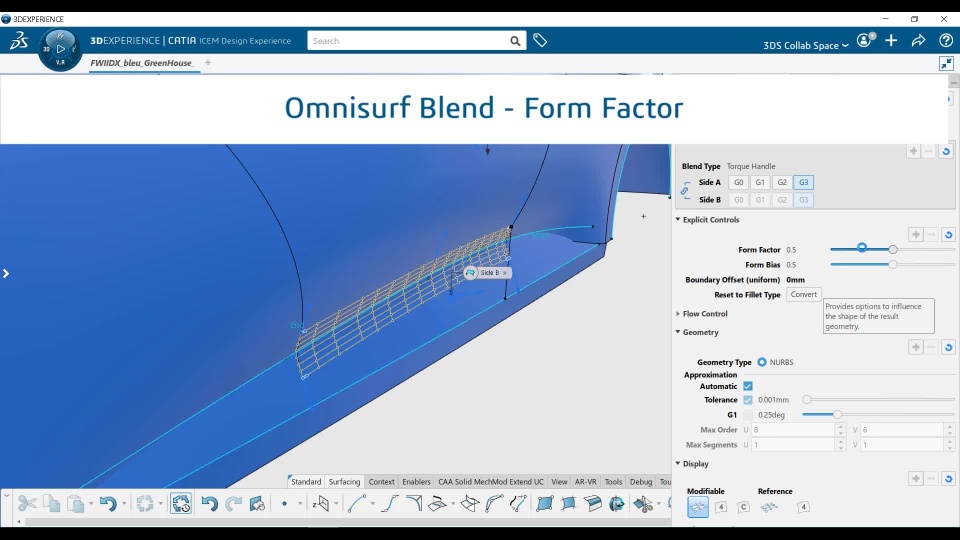Adjust the G1 angle slider handle
960x540 pixels.
[x=837, y=415]
